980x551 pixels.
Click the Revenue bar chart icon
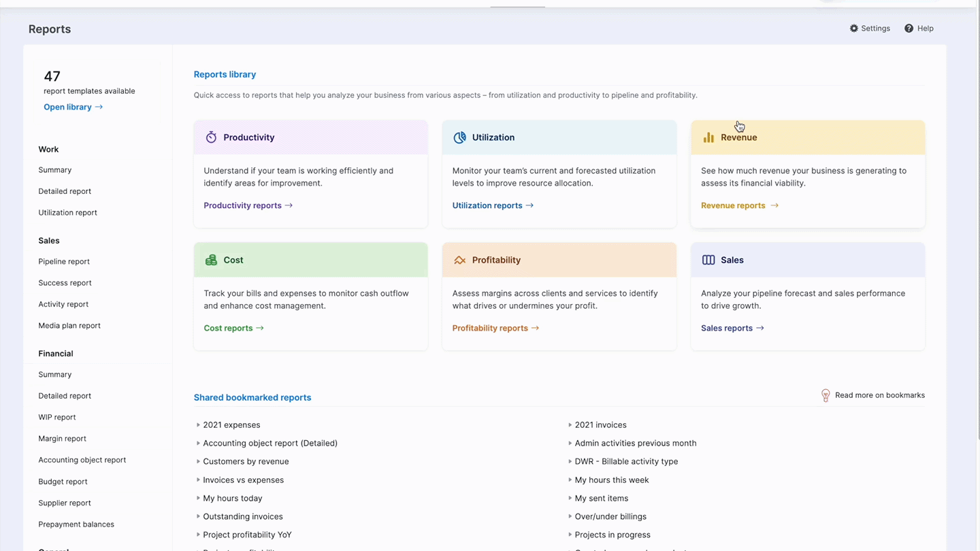point(708,137)
